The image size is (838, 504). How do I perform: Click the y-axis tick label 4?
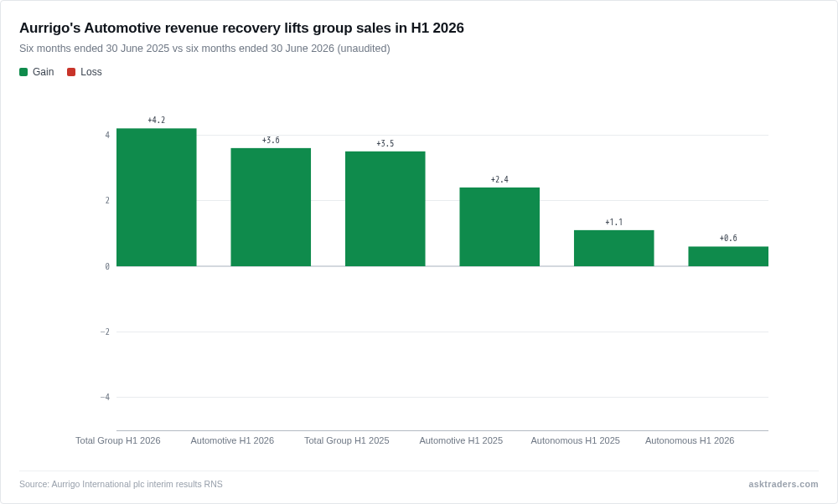[x=107, y=135]
